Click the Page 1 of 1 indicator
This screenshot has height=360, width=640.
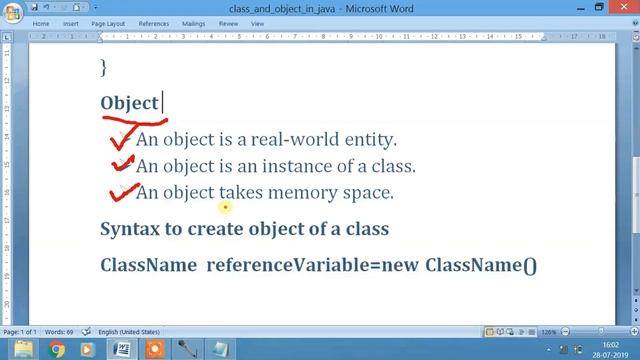(x=20, y=332)
